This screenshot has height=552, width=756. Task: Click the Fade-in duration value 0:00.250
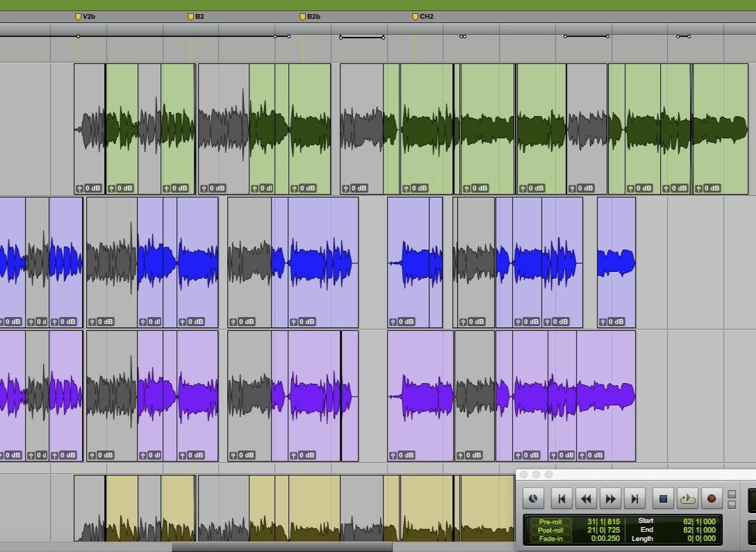605,539
